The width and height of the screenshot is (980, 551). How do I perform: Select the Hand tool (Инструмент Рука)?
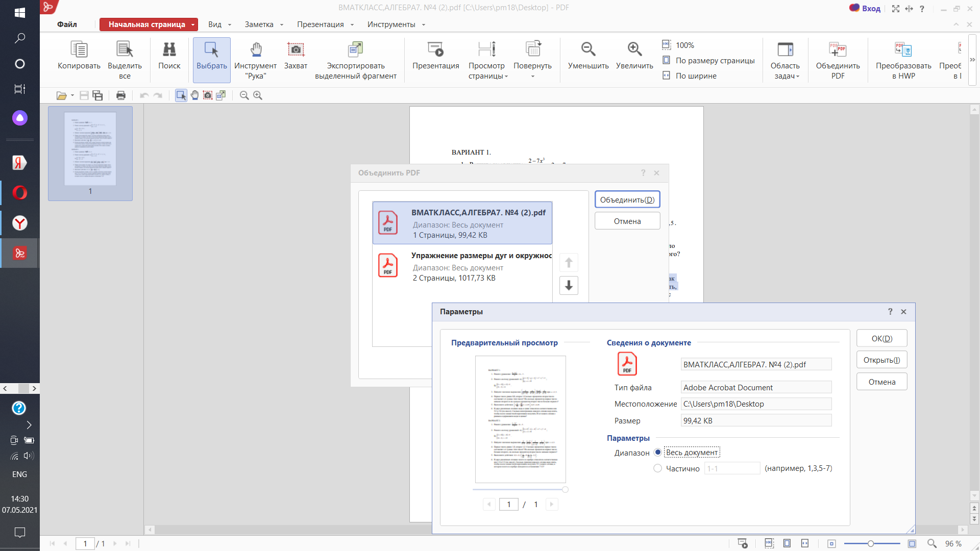click(256, 49)
